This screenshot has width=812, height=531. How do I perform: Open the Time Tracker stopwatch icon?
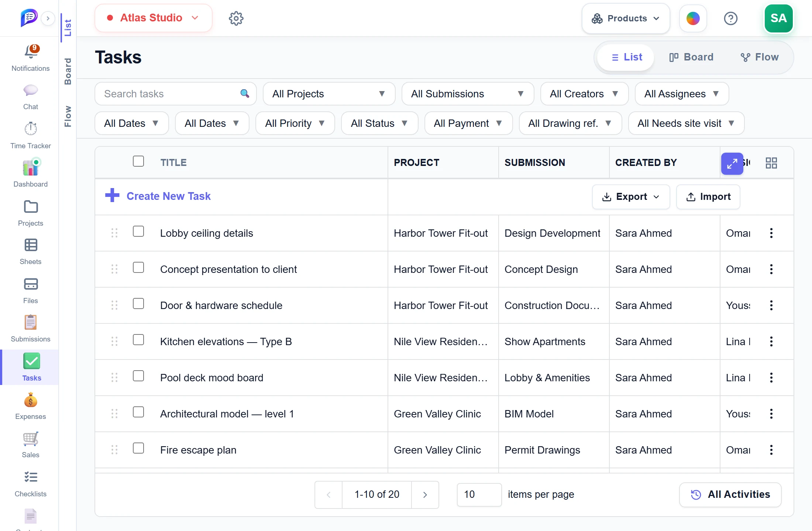tap(31, 129)
